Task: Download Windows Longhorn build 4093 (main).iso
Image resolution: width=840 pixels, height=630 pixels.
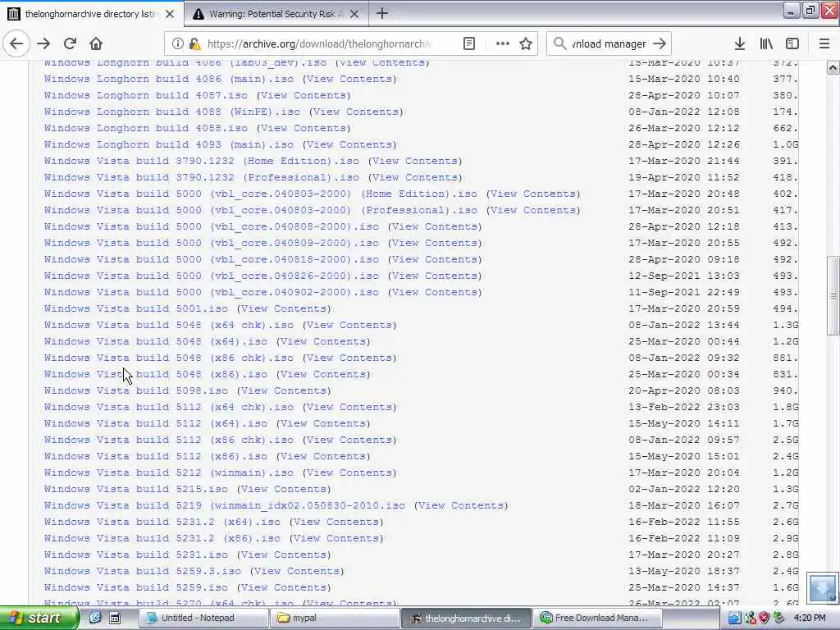Action: coord(169,144)
